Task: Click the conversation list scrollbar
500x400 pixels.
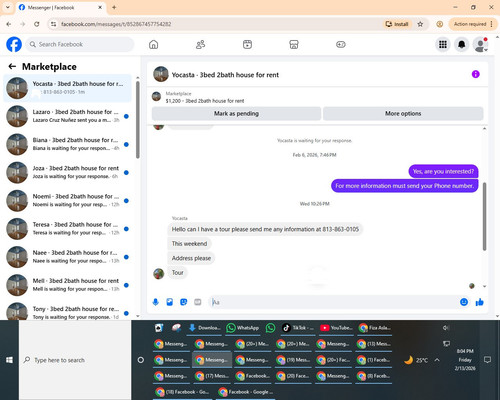Action: click(138, 120)
